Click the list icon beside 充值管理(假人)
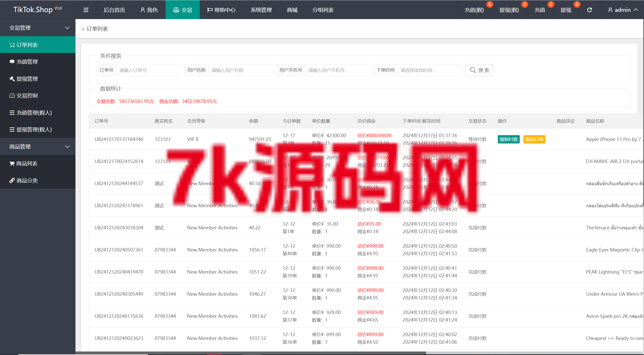 click(x=12, y=113)
